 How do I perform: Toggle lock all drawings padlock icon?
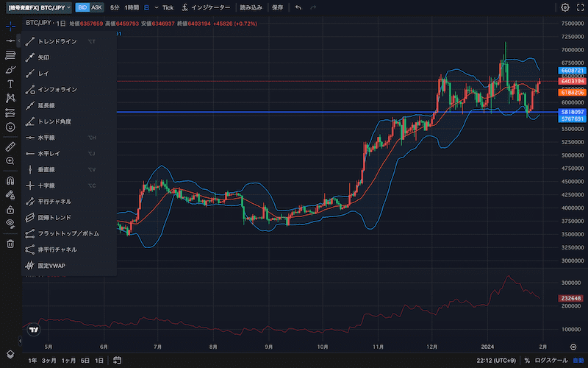[10, 210]
